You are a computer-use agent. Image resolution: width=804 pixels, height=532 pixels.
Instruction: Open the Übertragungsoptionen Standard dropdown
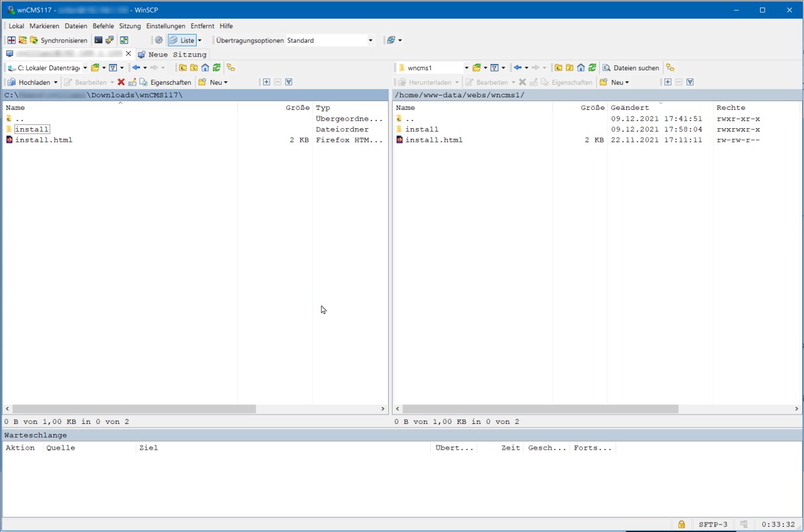(370, 40)
